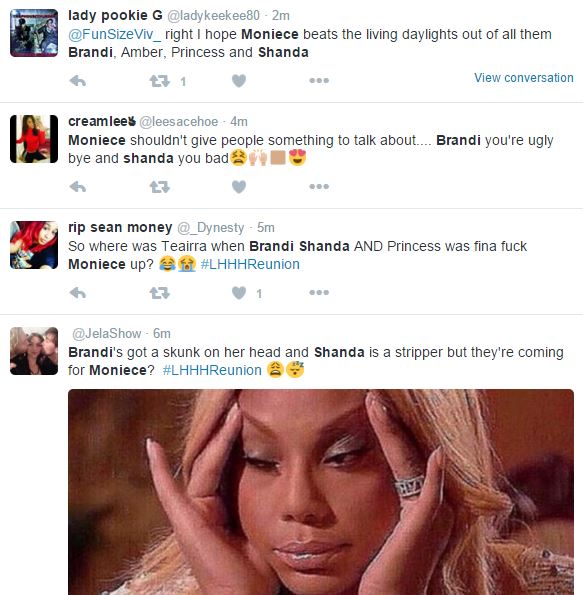The image size is (583, 595).
Task: Click View conversation link
Action: click(x=523, y=78)
